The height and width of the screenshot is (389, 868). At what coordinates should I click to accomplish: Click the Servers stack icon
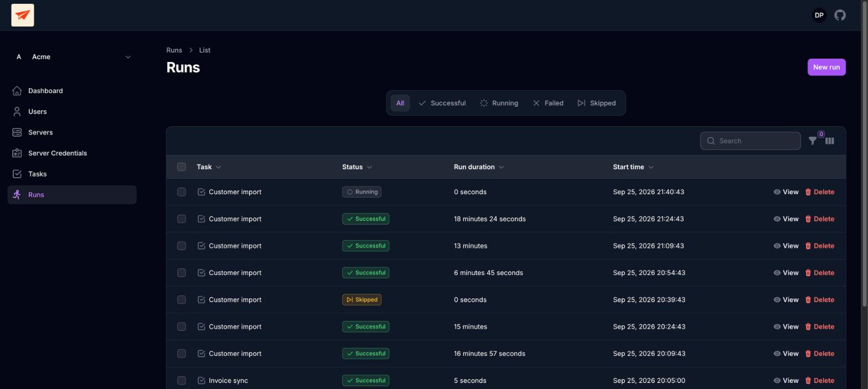pos(17,132)
